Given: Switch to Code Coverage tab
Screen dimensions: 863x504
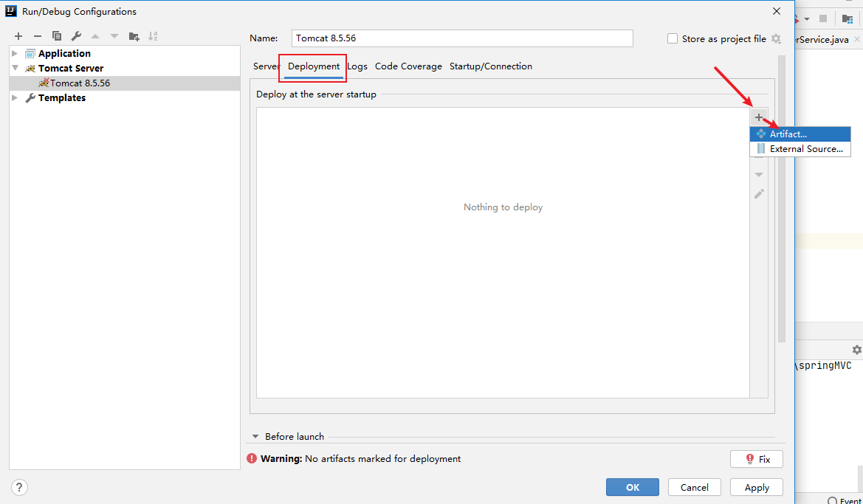Looking at the screenshot, I should coord(408,66).
